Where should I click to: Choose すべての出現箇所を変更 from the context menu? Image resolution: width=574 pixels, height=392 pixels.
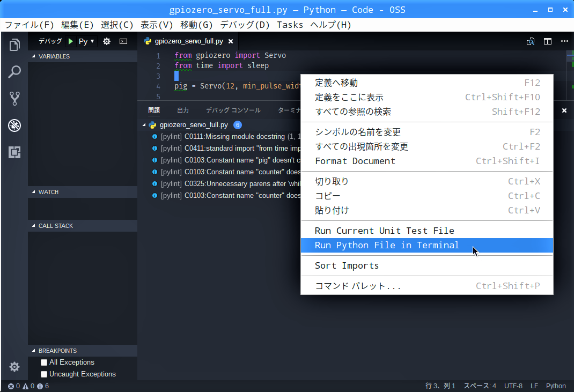427,147
